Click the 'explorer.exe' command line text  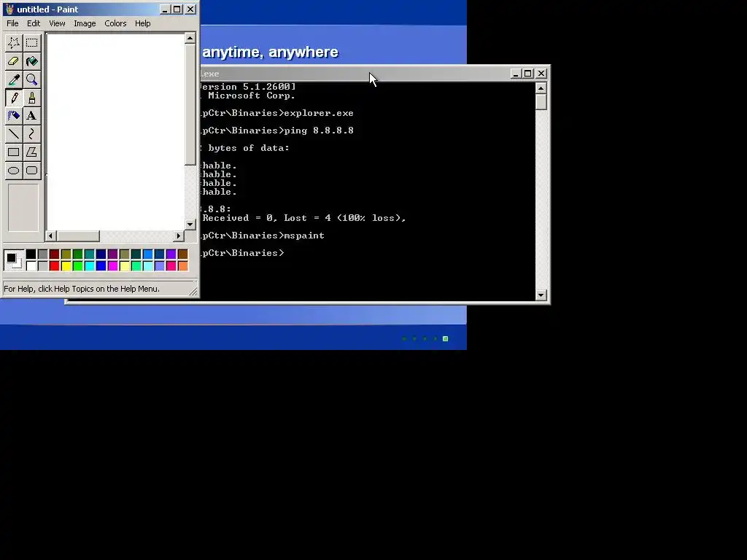tap(319, 113)
